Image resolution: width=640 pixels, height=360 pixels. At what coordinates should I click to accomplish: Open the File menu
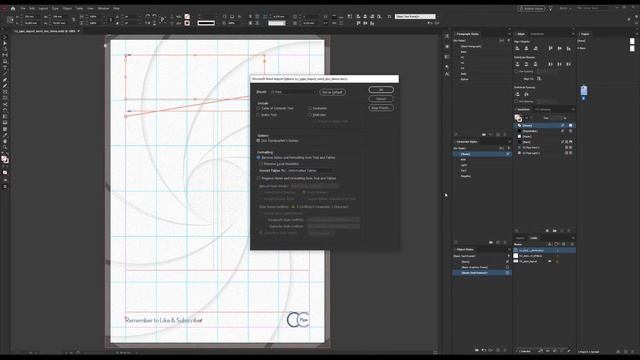click(x=23, y=8)
